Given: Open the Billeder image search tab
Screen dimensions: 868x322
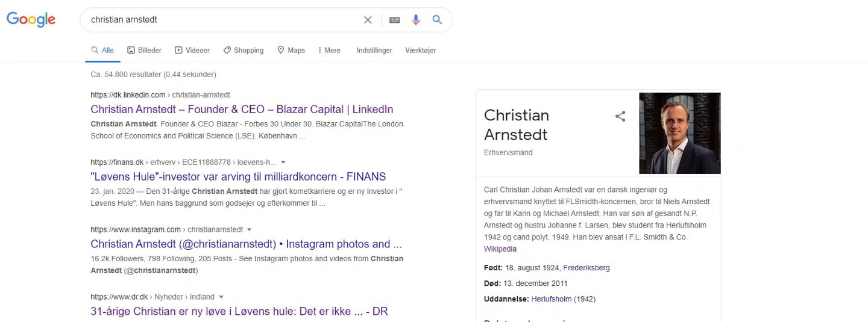Looking at the screenshot, I should pyautogui.click(x=144, y=51).
